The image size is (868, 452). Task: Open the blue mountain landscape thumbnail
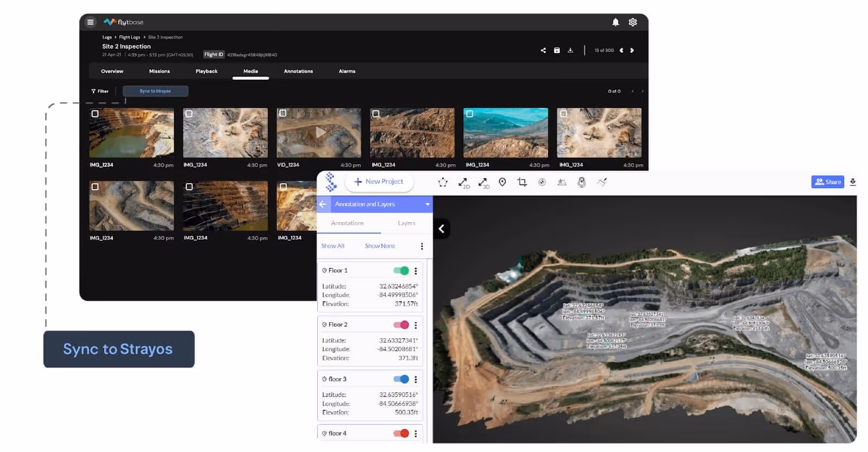tap(506, 133)
